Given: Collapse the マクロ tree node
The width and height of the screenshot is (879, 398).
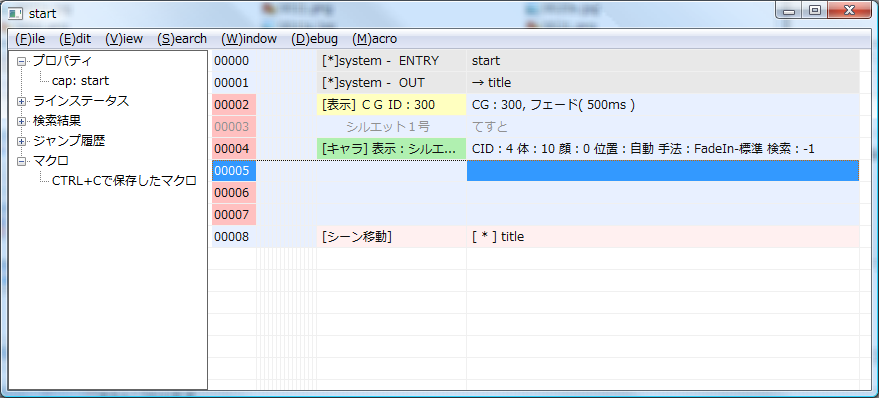Looking at the screenshot, I should (21, 161).
